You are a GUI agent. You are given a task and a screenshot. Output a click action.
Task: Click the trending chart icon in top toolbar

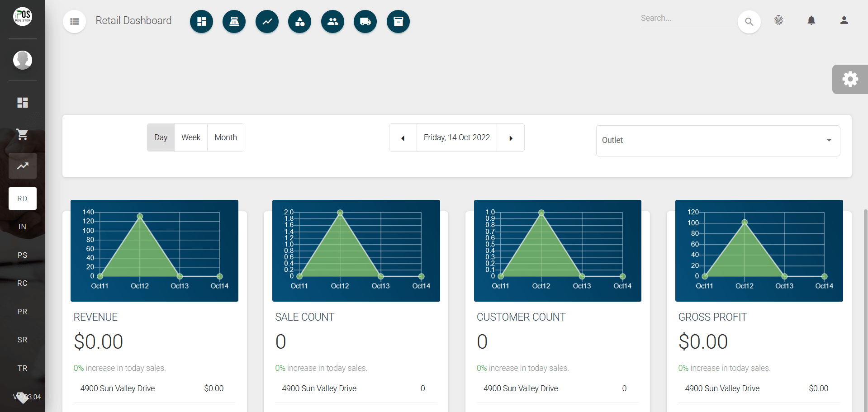[x=267, y=21]
